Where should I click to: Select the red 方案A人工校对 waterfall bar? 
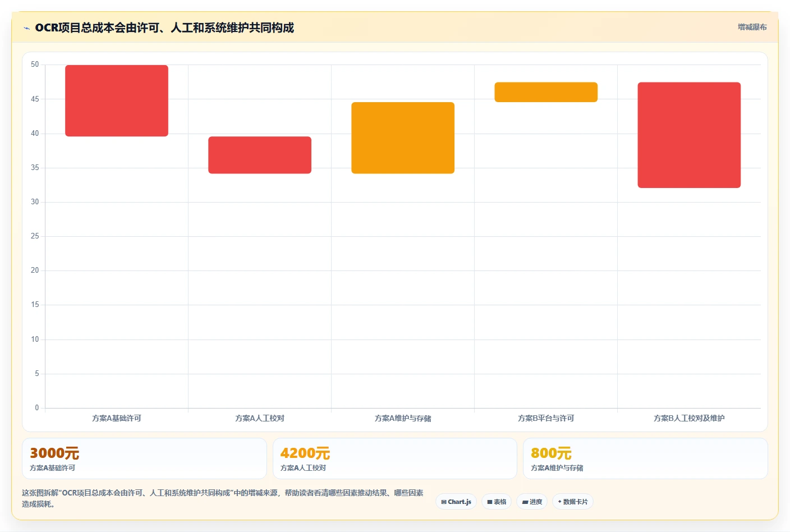pos(260,155)
